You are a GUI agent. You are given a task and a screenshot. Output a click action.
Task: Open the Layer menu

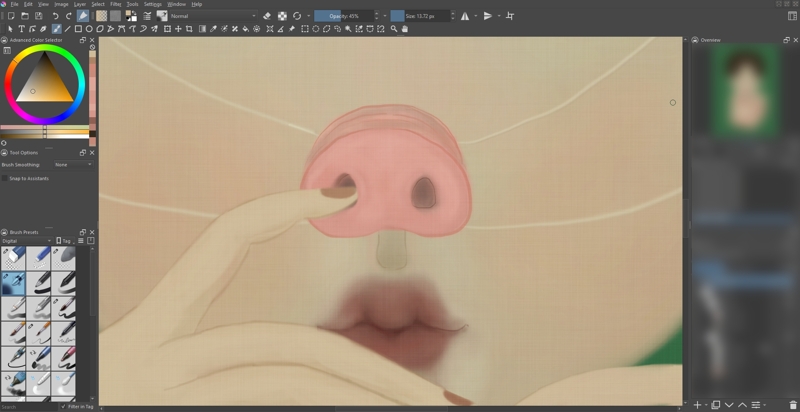[x=80, y=4]
